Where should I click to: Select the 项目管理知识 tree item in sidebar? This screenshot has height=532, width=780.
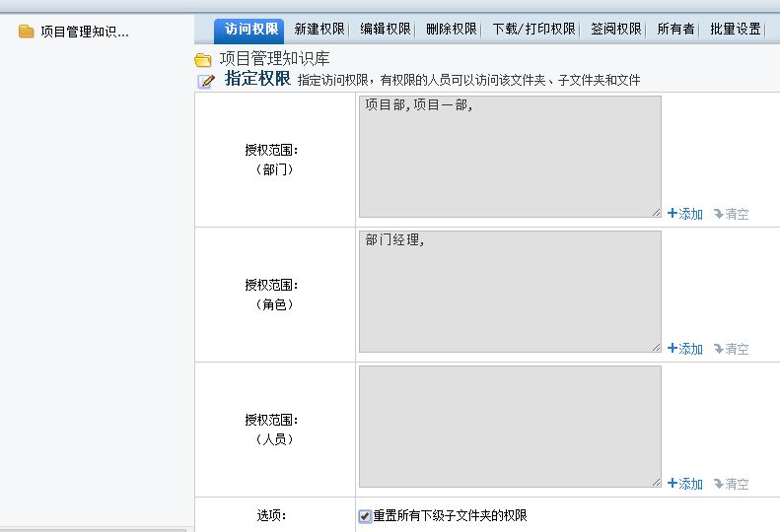[x=84, y=32]
